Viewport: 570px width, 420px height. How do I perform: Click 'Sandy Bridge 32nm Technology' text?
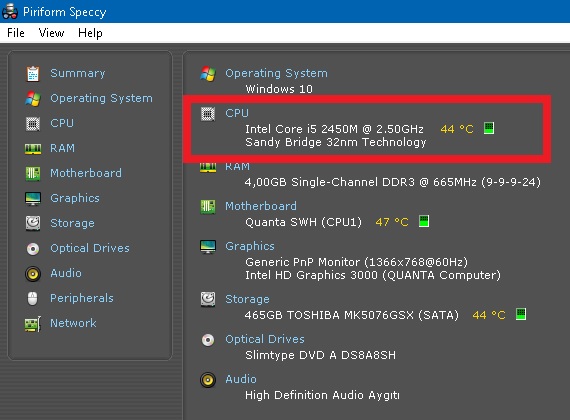(336, 142)
